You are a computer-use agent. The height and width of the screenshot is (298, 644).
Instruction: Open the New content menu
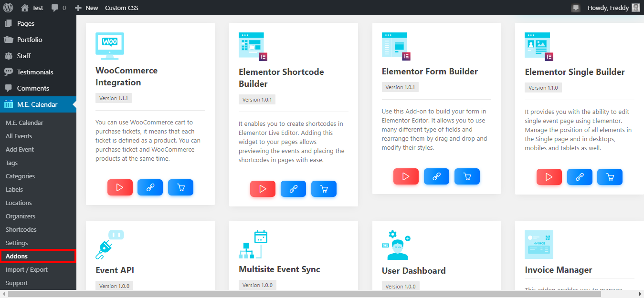coord(86,8)
